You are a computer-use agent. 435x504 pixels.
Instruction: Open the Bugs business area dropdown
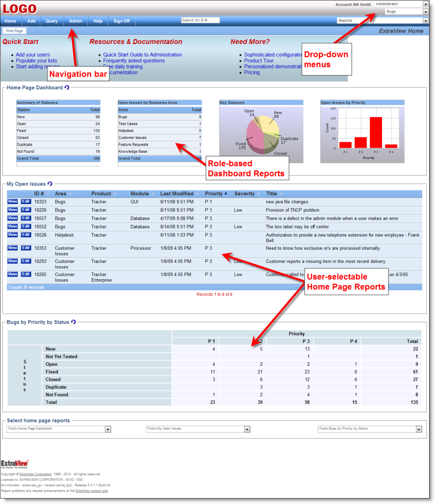click(425, 11)
